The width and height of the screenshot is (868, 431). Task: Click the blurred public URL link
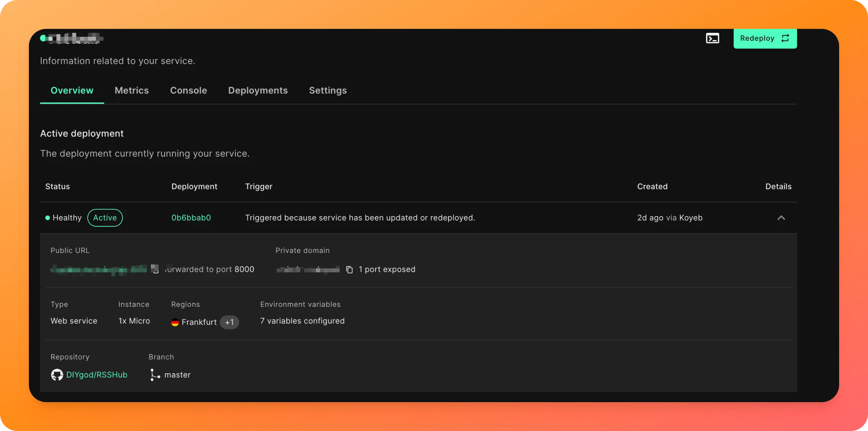(x=99, y=270)
